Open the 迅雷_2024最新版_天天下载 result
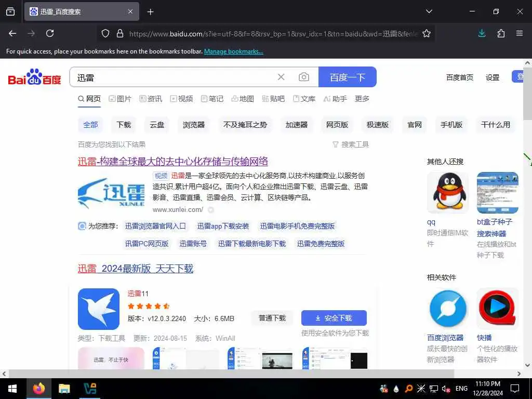The width and height of the screenshot is (532, 399). 136,269
